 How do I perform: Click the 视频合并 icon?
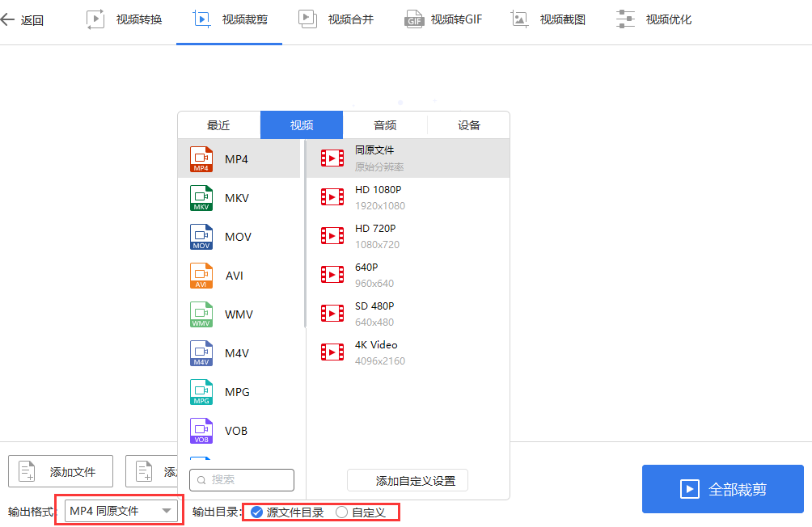[x=307, y=19]
